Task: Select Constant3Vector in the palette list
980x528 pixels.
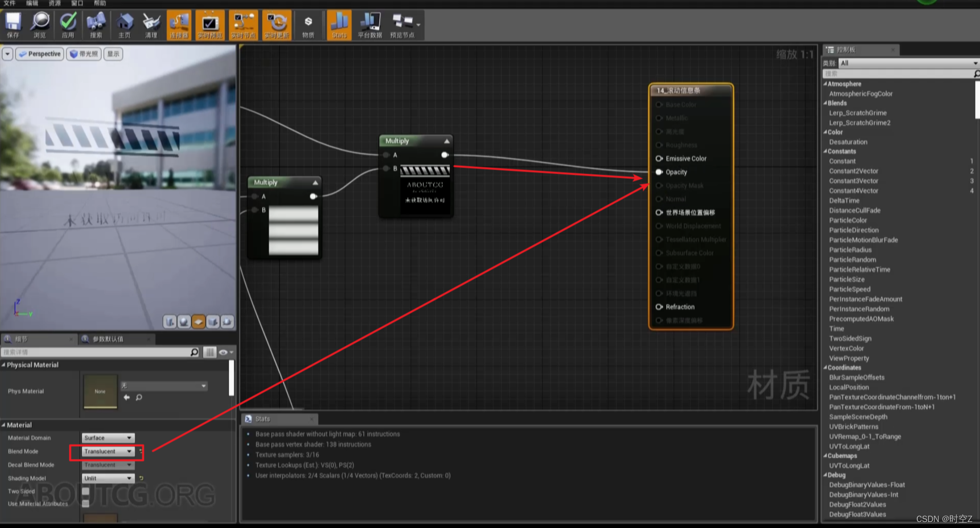Action: pos(854,181)
